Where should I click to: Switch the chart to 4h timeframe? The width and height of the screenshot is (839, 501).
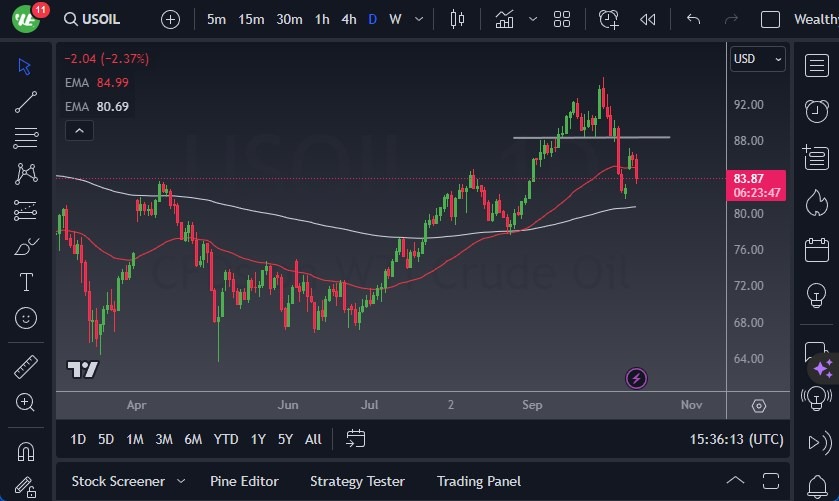tap(348, 19)
